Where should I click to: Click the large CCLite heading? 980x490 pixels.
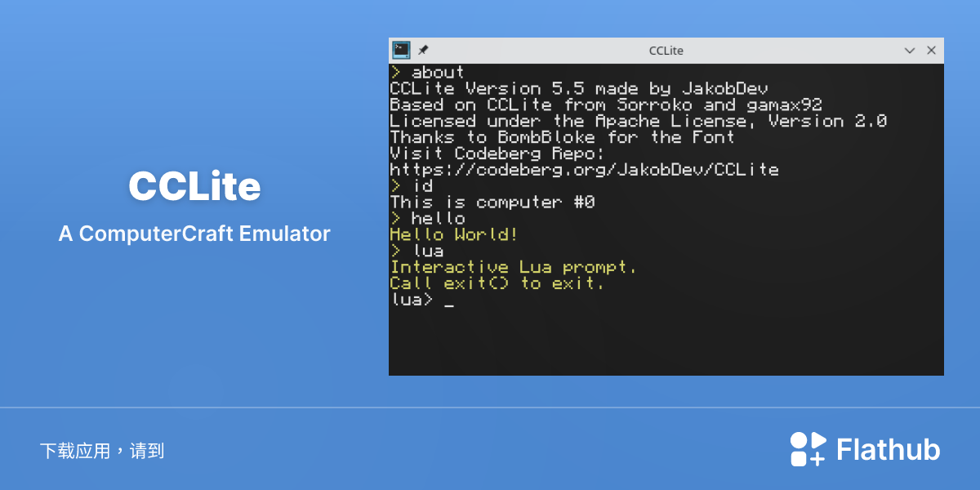pyautogui.click(x=194, y=187)
